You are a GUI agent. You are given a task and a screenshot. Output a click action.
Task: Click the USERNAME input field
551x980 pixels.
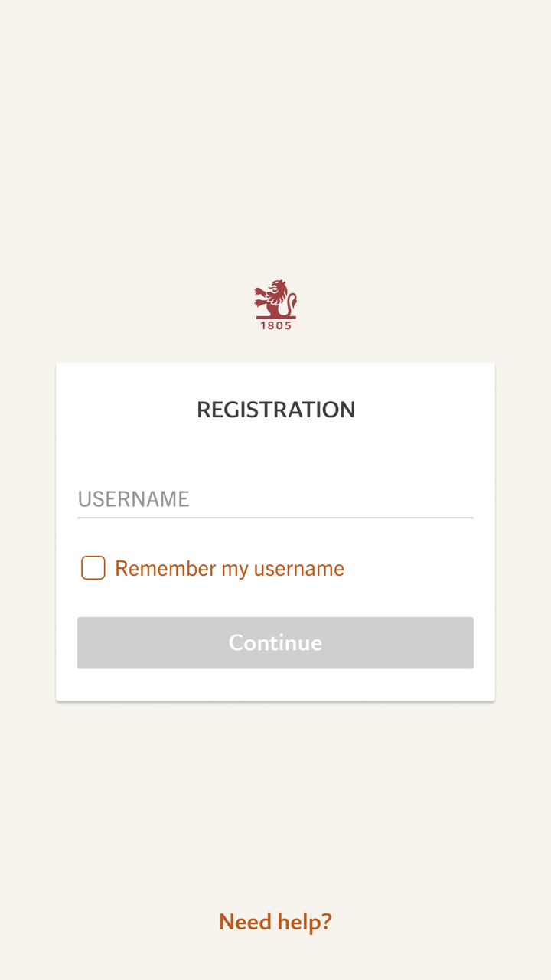tap(275, 499)
